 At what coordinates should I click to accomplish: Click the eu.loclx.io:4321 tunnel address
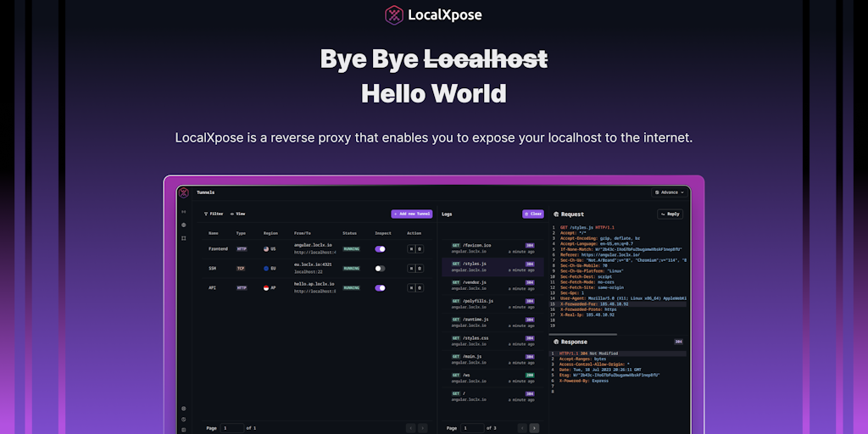313,264
